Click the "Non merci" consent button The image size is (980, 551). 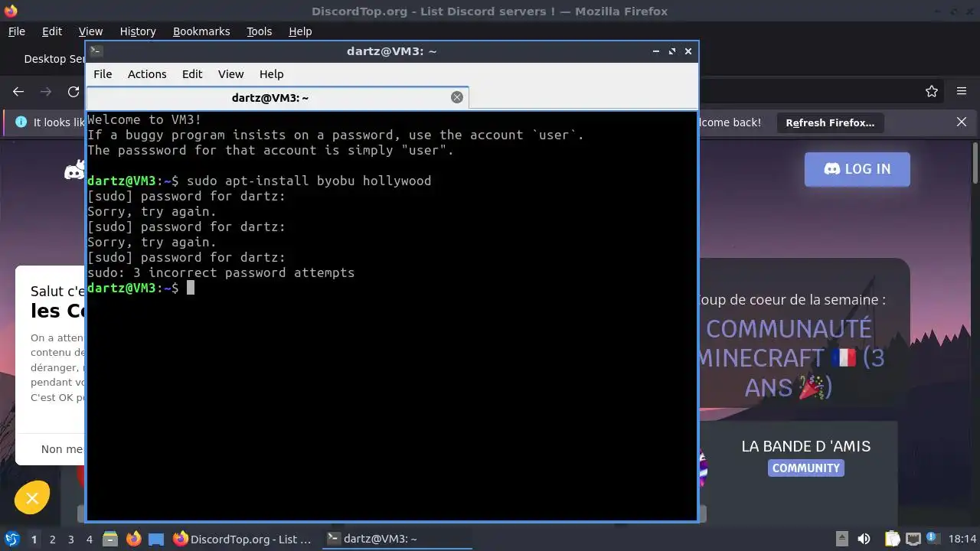pos(62,449)
